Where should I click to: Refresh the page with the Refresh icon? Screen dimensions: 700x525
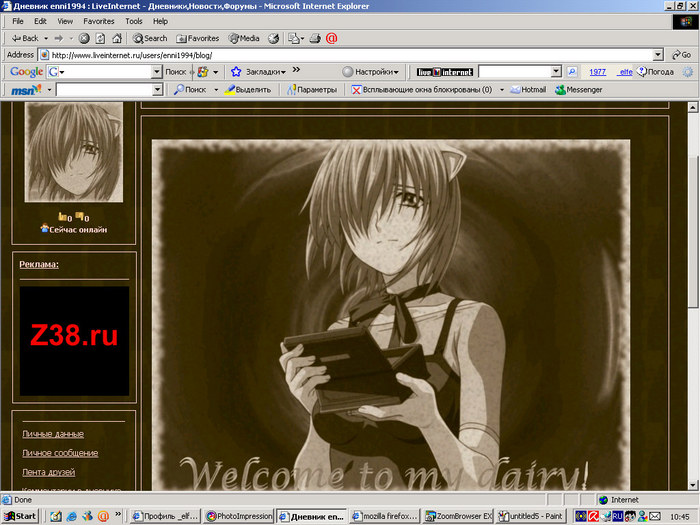(x=100, y=38)
